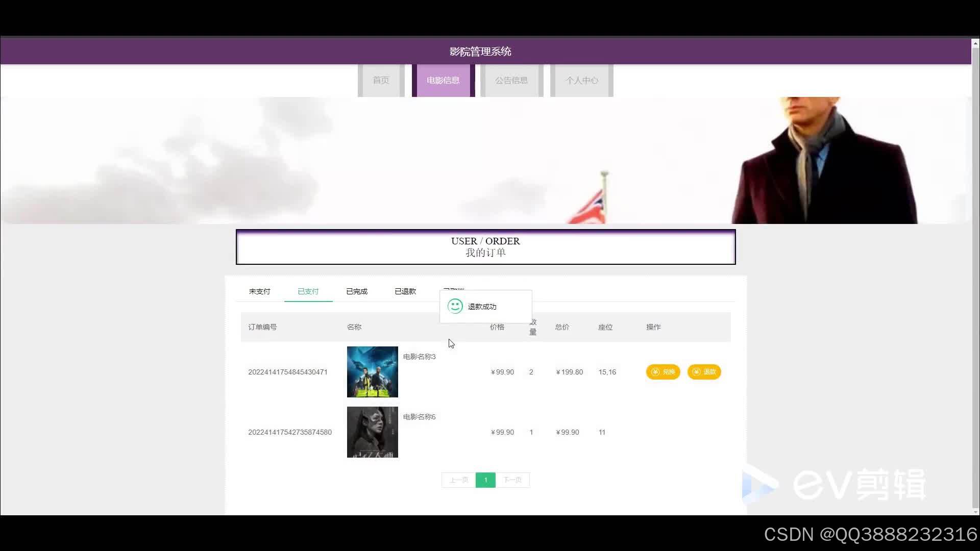This screenshot has height=551, width=980.
Task: Click the page vertical scrollbar
Action: click(975, 278)
